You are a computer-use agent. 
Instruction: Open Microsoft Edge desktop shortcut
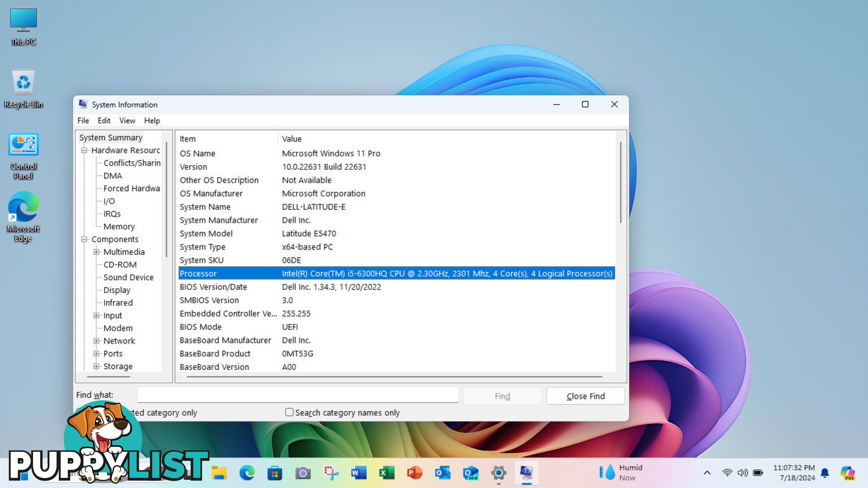pos(23,217)
